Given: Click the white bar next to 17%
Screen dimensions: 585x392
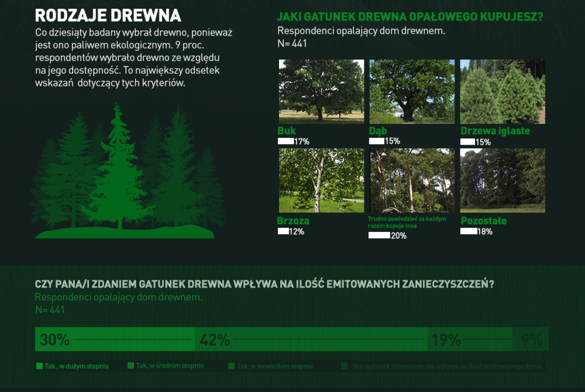Looking at the screenshot, I should point(286,141).
